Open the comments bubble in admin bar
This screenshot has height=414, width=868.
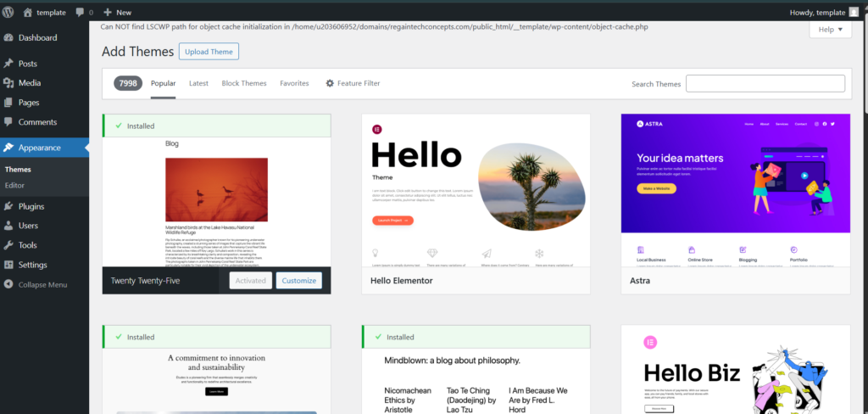coord(80,12)
